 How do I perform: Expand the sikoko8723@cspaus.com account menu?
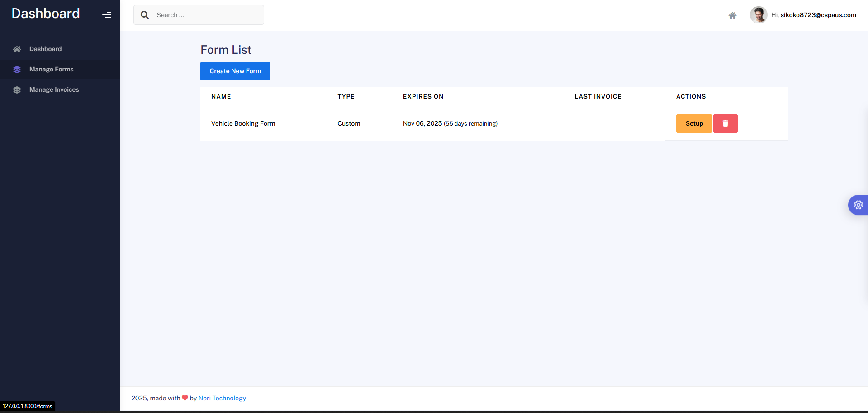(818, 15)
